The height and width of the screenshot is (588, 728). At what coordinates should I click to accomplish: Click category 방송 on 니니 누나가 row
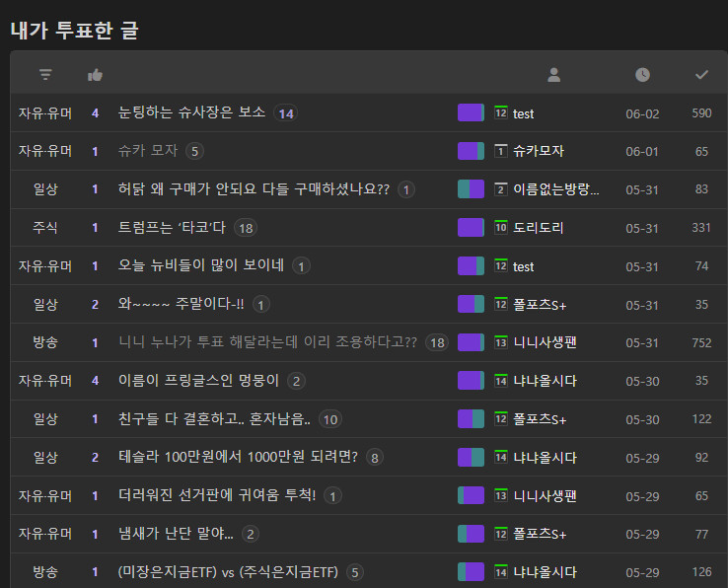click(x=45, y=342)
